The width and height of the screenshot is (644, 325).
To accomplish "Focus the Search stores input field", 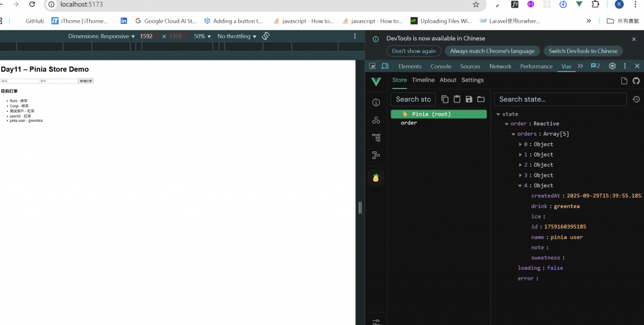I will pyautogui.click(x=413, y=99).
